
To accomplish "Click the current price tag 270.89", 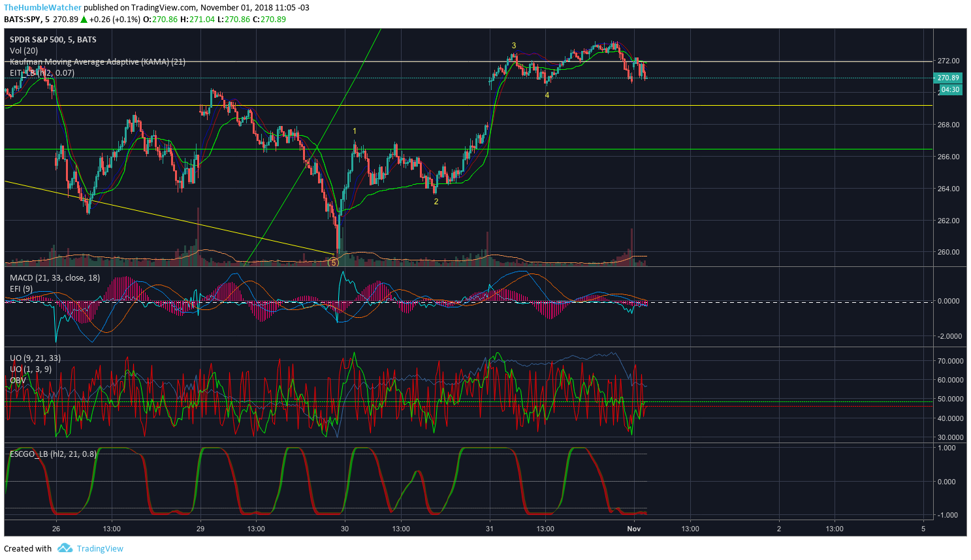I will 948,78.
